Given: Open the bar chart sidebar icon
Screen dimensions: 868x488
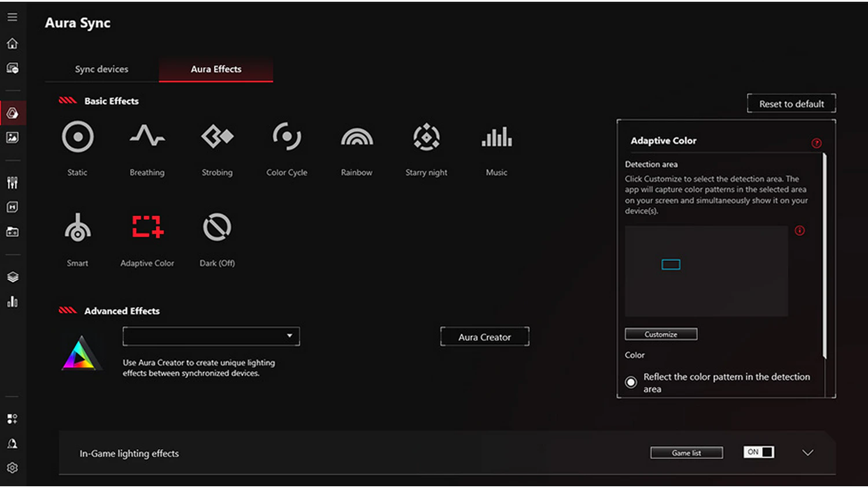Looking at the screenshot, I should [x=12, y=301].
